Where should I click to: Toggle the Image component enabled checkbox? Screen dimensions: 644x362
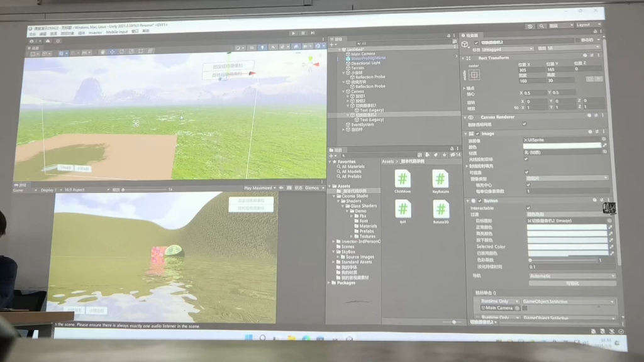(478, 134)
